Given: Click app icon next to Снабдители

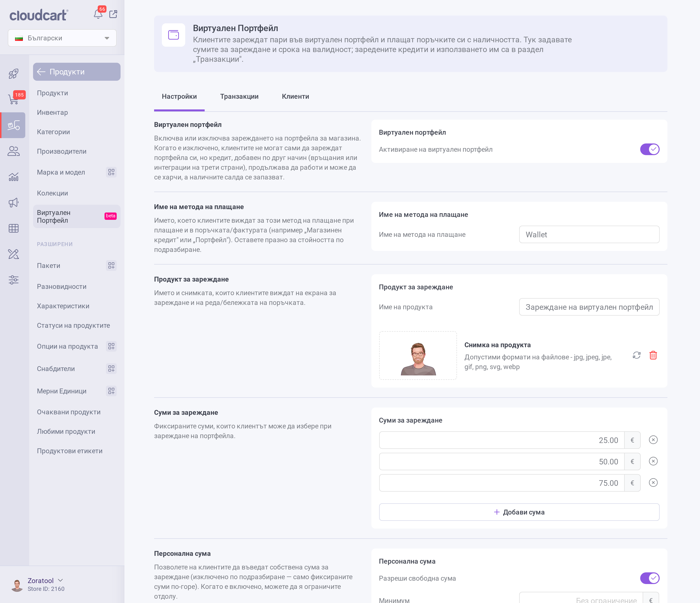Looking at the screenshot, I should coord(111,369).
